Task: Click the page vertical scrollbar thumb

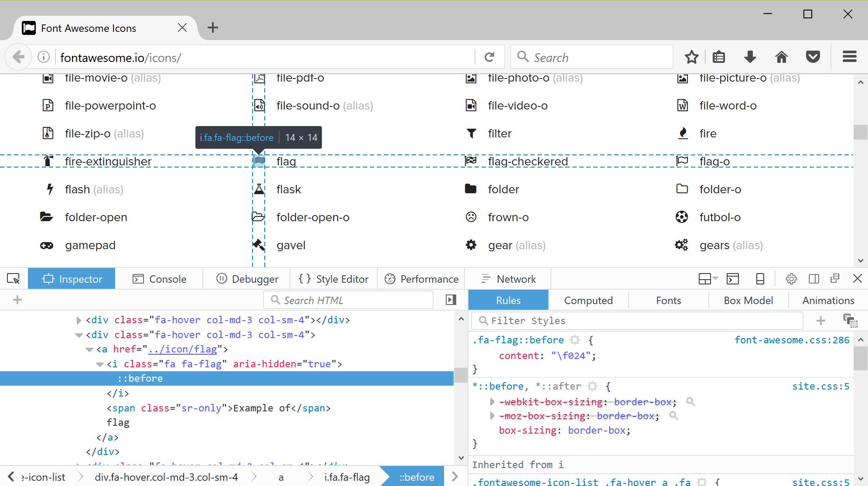Action: coord(860,132)
